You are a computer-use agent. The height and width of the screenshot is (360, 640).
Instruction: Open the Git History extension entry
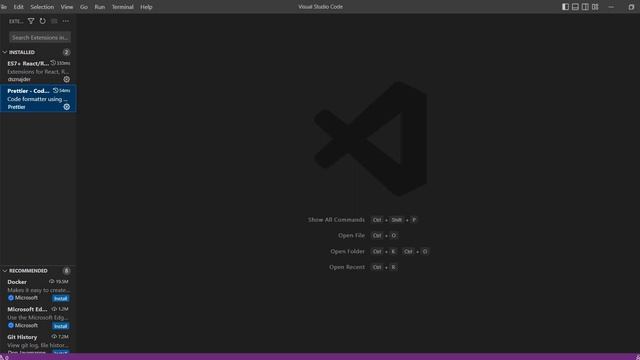tap(38, 342)
